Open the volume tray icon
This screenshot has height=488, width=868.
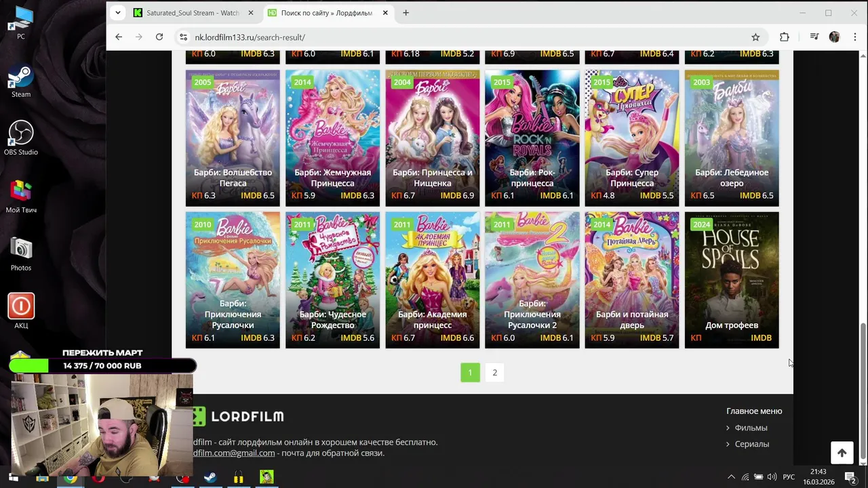pyautogui.click(x=772, y=477)
